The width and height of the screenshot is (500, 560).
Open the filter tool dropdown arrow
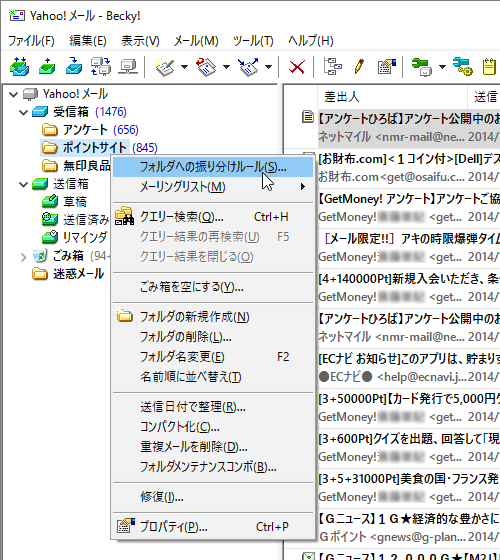click(442, 67)
